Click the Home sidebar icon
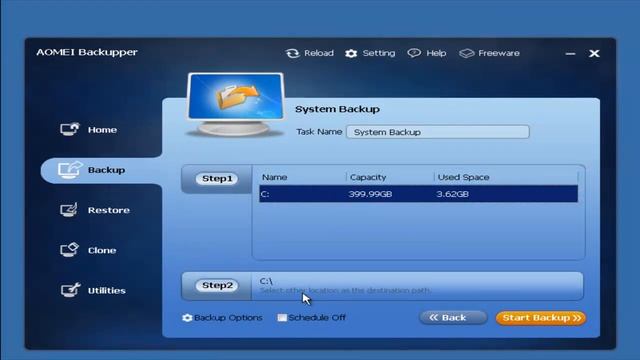The height and width of the screenshot is (360, 640). (x=69, y=129)
